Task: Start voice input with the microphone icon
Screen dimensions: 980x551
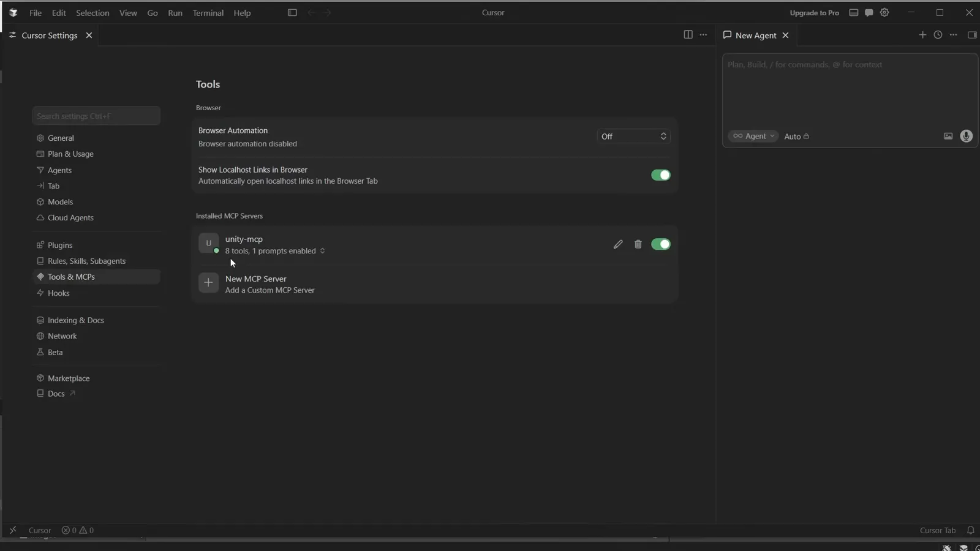Action: pyautogui.click(x=966, y=137)
